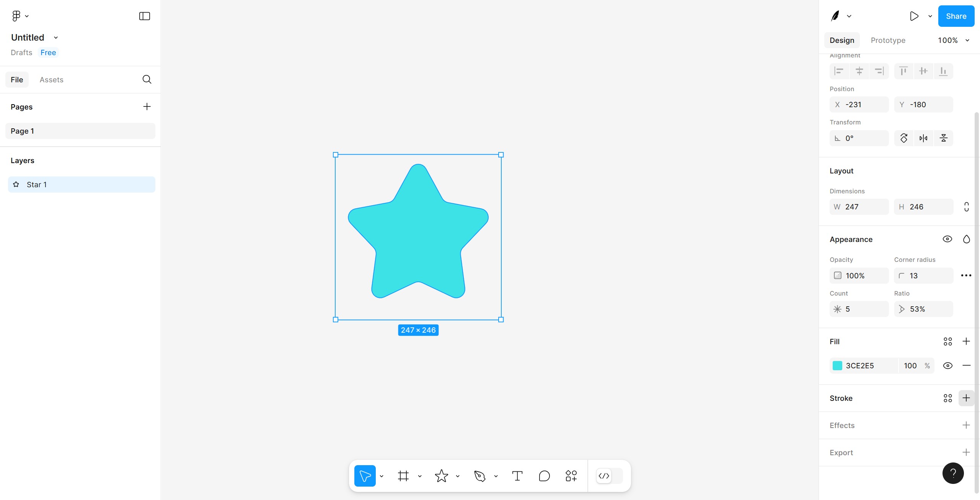Image resolution: width=980 pixels, height=500 pixels.
Task: Open avatar dropdown chevron
Action: 849,16
